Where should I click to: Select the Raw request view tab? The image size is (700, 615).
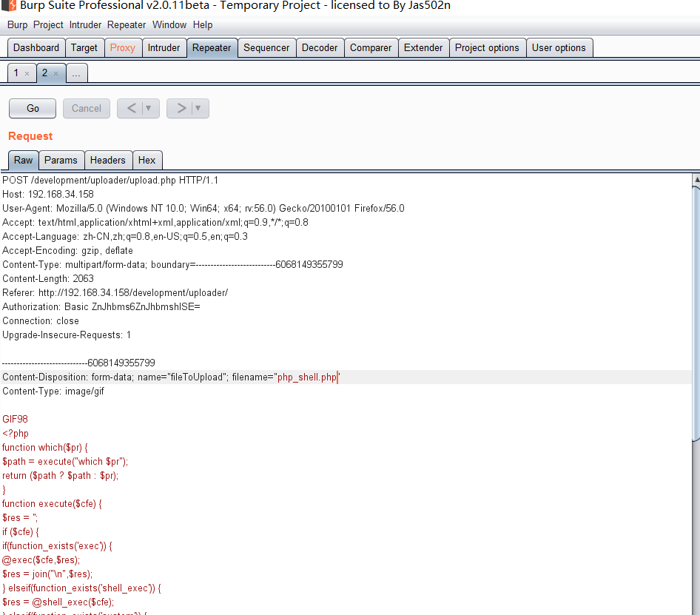[23, 161]
